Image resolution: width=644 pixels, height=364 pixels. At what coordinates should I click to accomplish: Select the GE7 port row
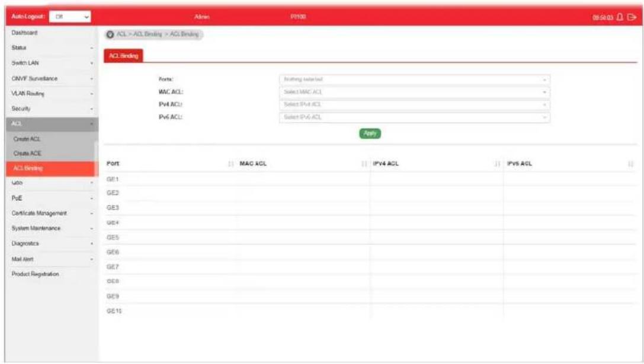370,267
